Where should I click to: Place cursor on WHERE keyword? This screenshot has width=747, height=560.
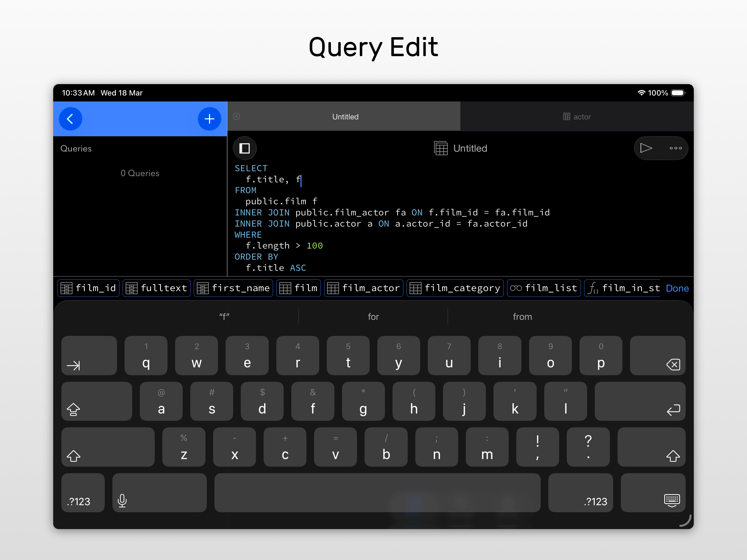click(248, 235)
